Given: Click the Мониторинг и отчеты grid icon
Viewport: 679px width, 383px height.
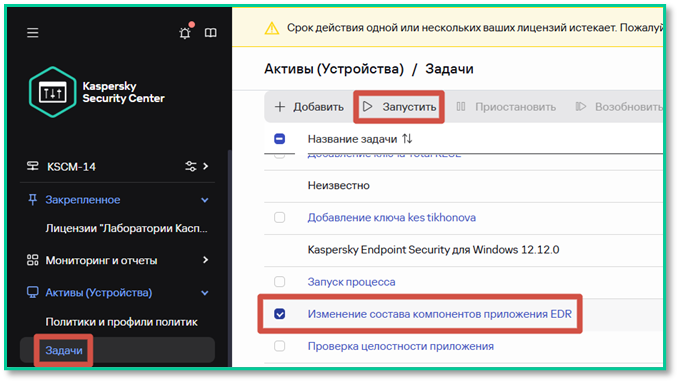Looking at the screenshot, I should coord(32,260).
